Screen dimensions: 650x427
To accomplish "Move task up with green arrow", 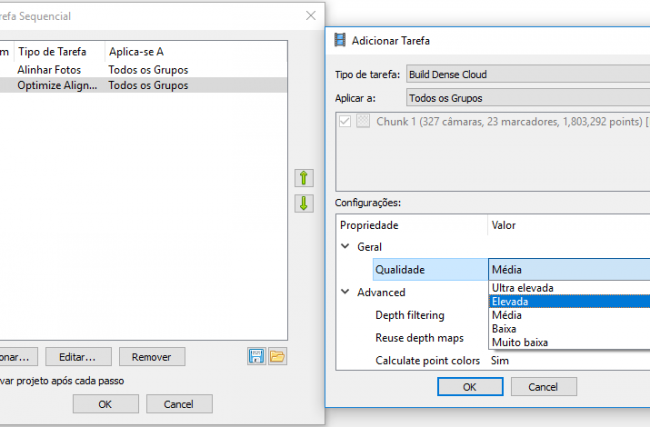I will [304, 178].
